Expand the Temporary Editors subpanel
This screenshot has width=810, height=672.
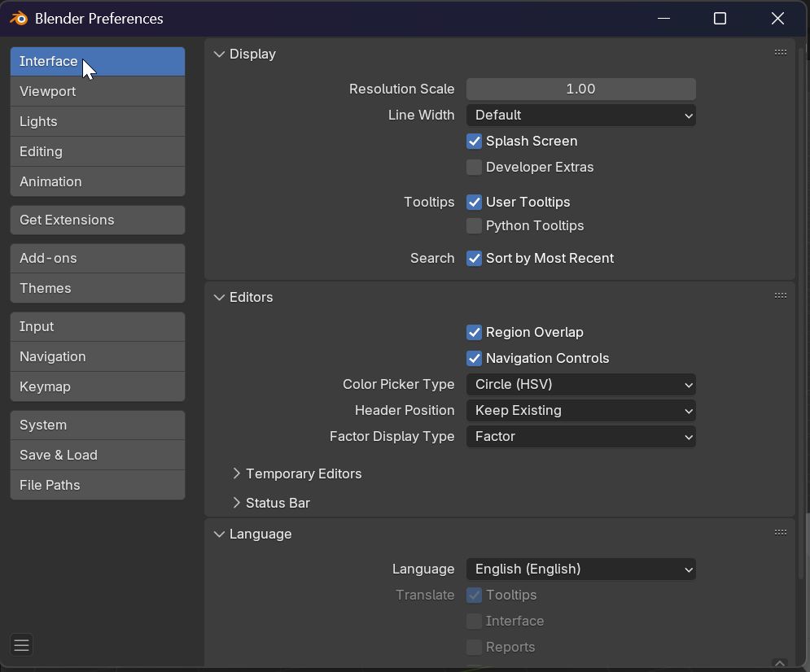coord(237,473)
